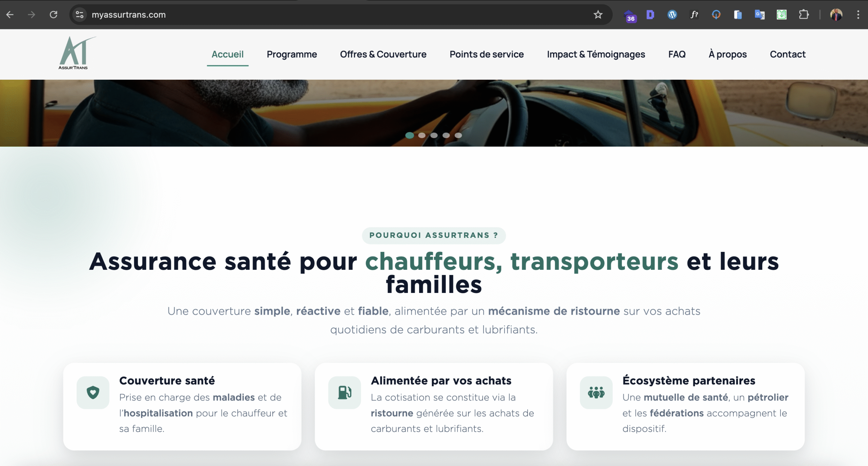
Task: Click the bold text mécanisme de ristourne
Action: [554, 311]
